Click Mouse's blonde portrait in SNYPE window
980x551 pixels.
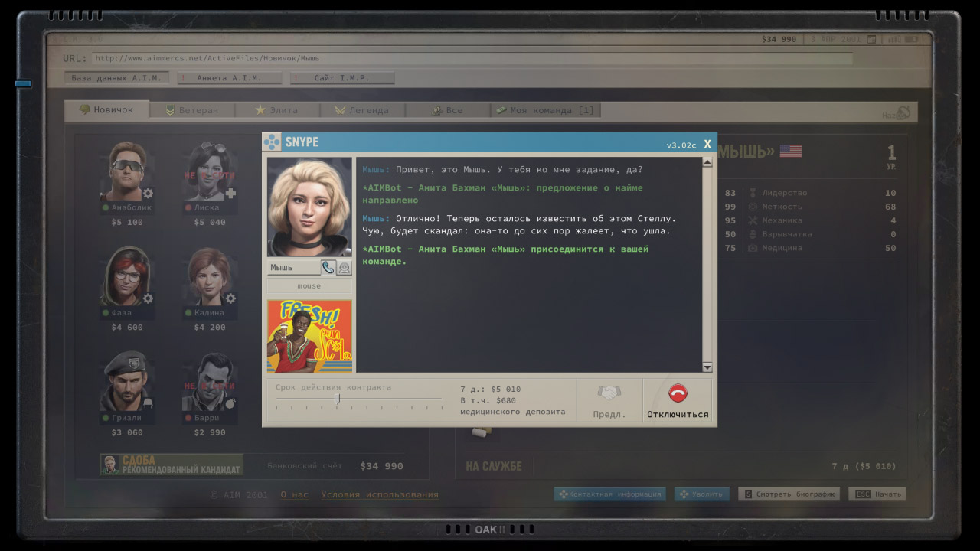coord(309,207)
